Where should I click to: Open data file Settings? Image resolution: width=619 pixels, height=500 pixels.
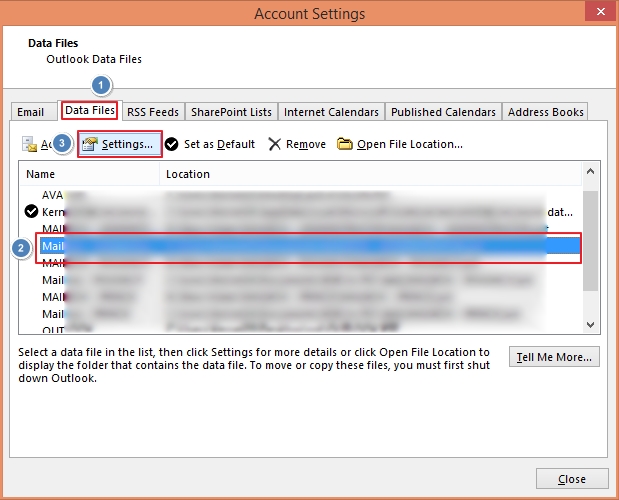point(120,144)
